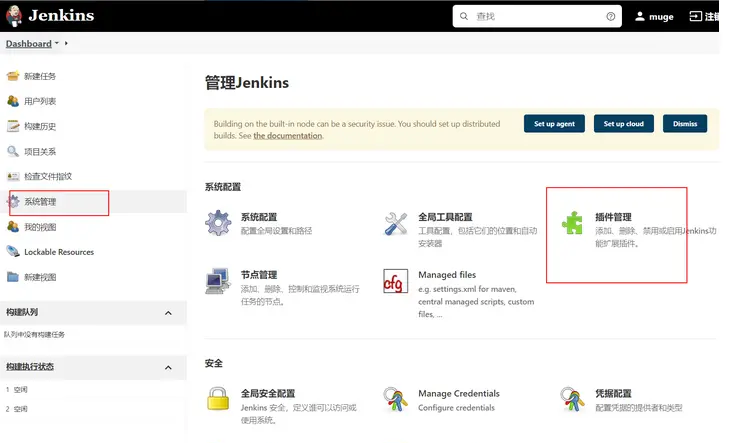Click the Jenkins butler logo

(x=14, y=16)
